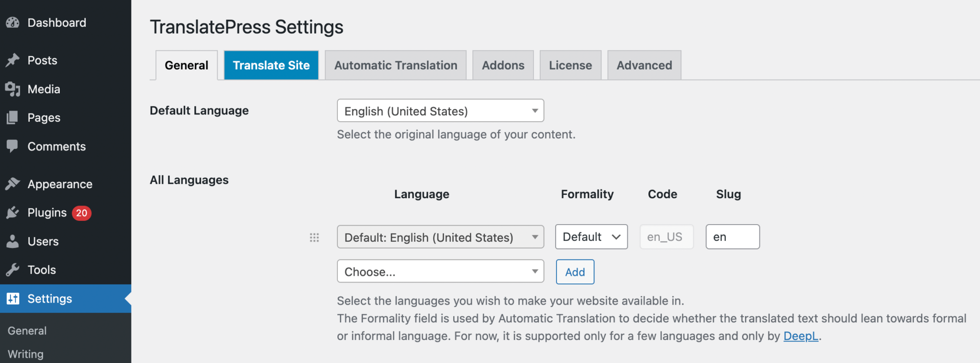Click the Pages icon in sidebar

[x=13, y=118]
